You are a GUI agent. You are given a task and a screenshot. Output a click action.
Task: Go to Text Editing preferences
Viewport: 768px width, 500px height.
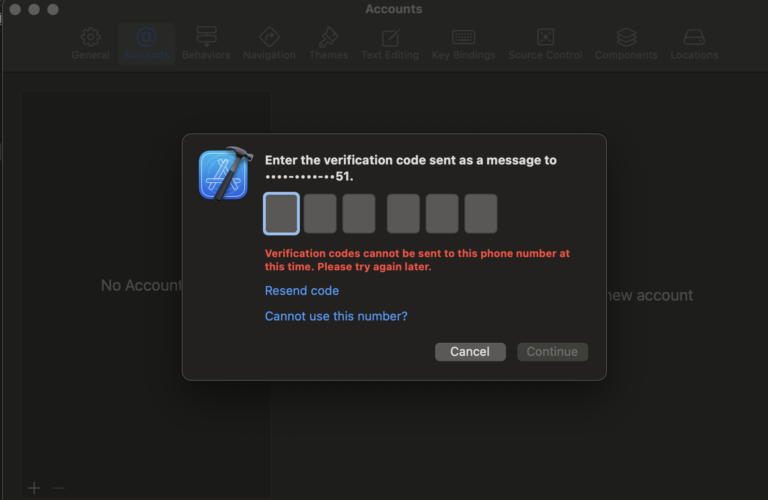tap(390, 43)
